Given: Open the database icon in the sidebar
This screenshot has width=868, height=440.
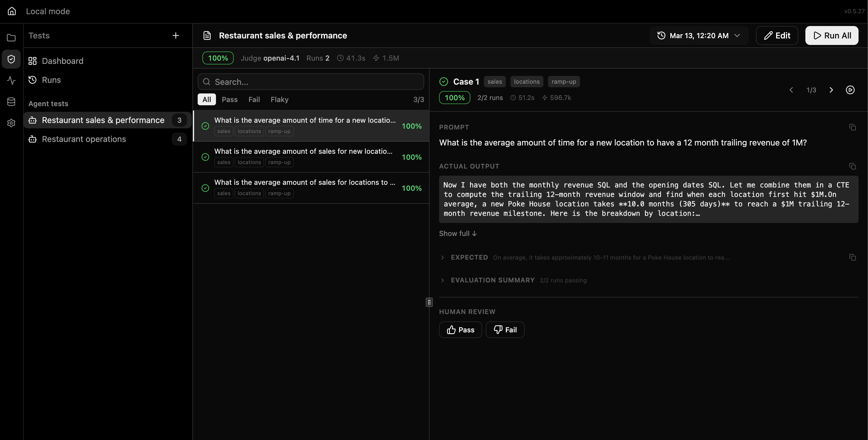Looking at the screenshot, I should point(11,101).
